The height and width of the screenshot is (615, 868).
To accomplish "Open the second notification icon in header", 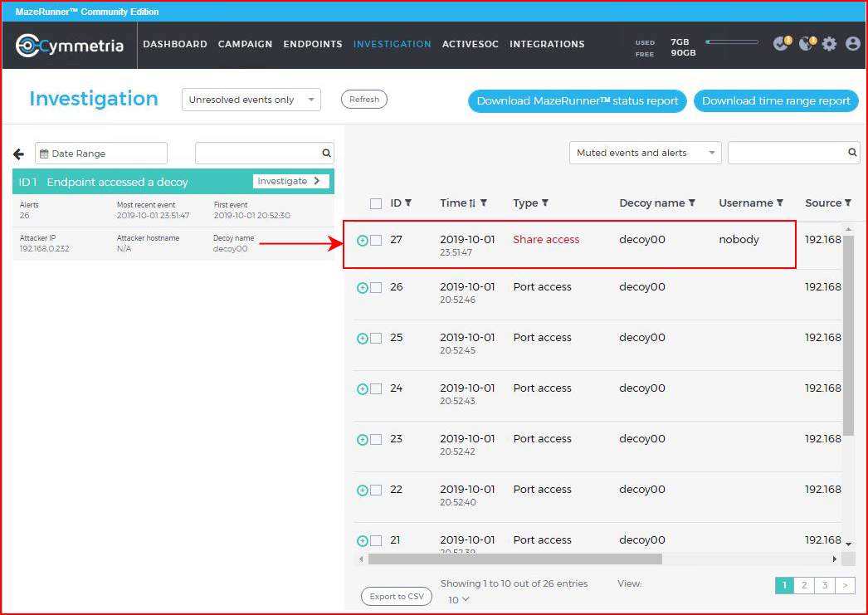I will [807, 43].
